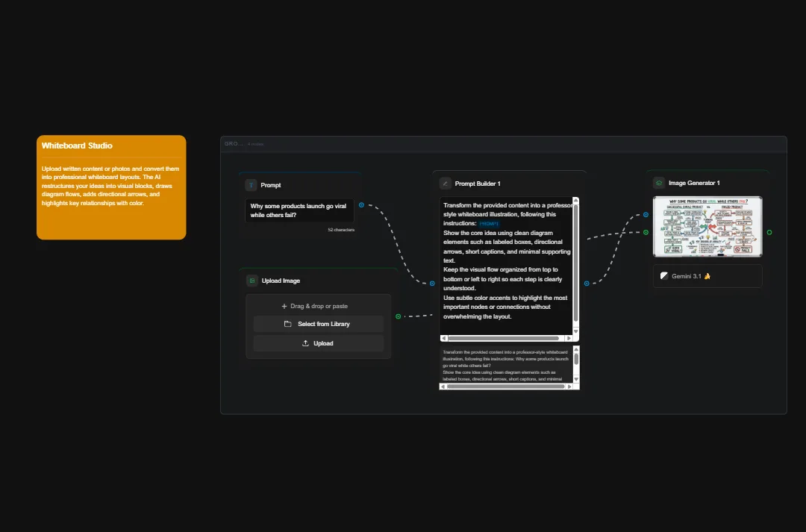Image resolution: width=806 pixels, height=532 pixels.
Task: Click the prompt text box about viral product launches
Action: pyautogui.click(x=299, y=210)
